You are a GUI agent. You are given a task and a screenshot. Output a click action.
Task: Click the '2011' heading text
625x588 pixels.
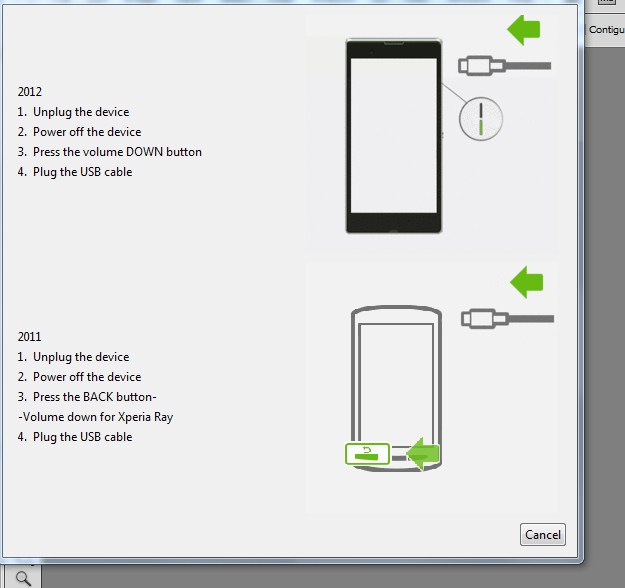(x=29, y=337)
